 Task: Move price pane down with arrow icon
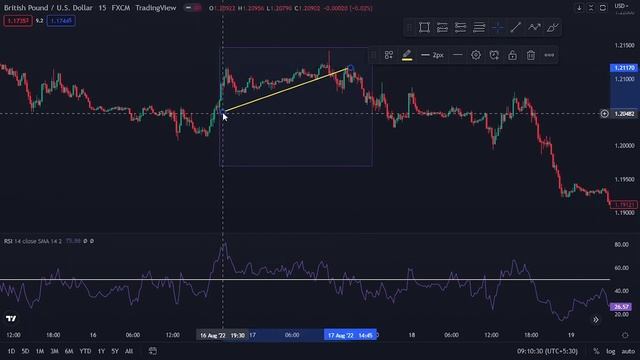[579, 8]
